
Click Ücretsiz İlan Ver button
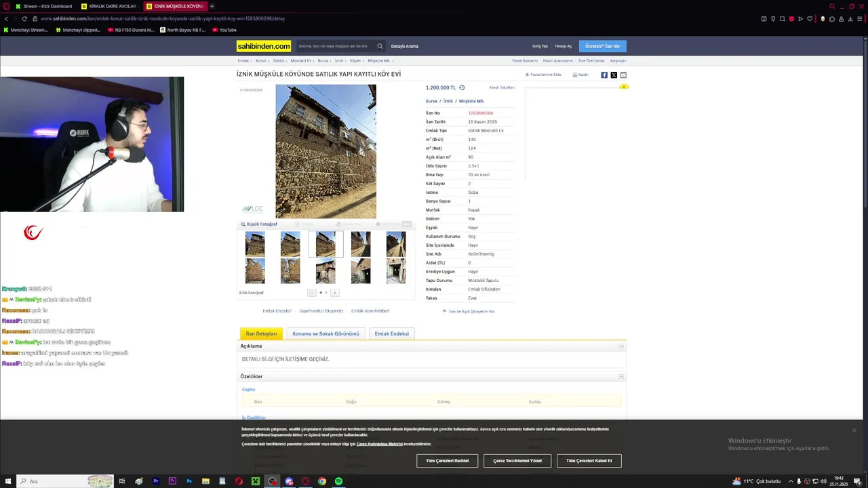click(x=603, y=46)
